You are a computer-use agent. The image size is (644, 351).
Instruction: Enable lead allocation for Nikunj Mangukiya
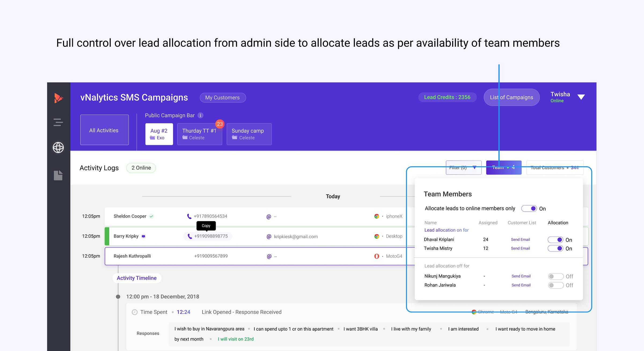[x=555, y=276]
